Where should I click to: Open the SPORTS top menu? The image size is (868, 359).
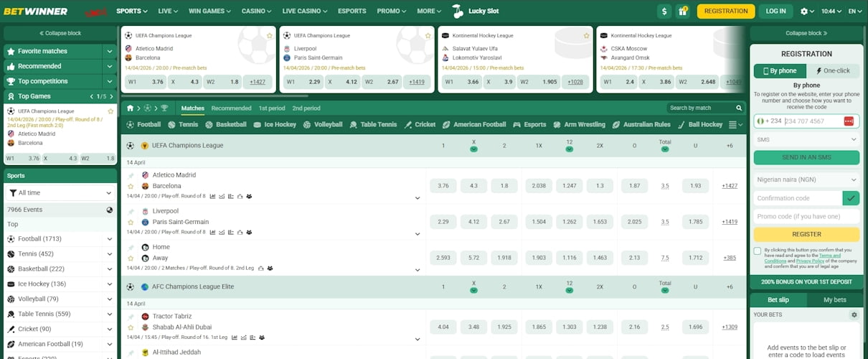[132, 11]
